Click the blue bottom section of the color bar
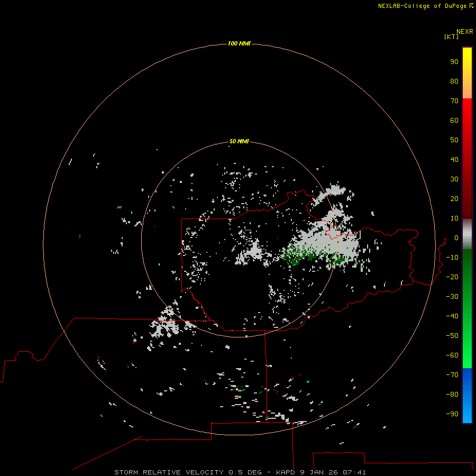The height and width of the screenshot is (476, 476). [x=467, y=396]
